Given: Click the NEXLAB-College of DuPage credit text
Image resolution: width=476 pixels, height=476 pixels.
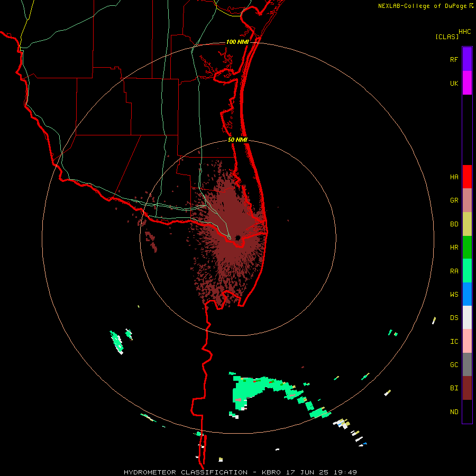Looking at the screenshot, I should tap(422, 6).
